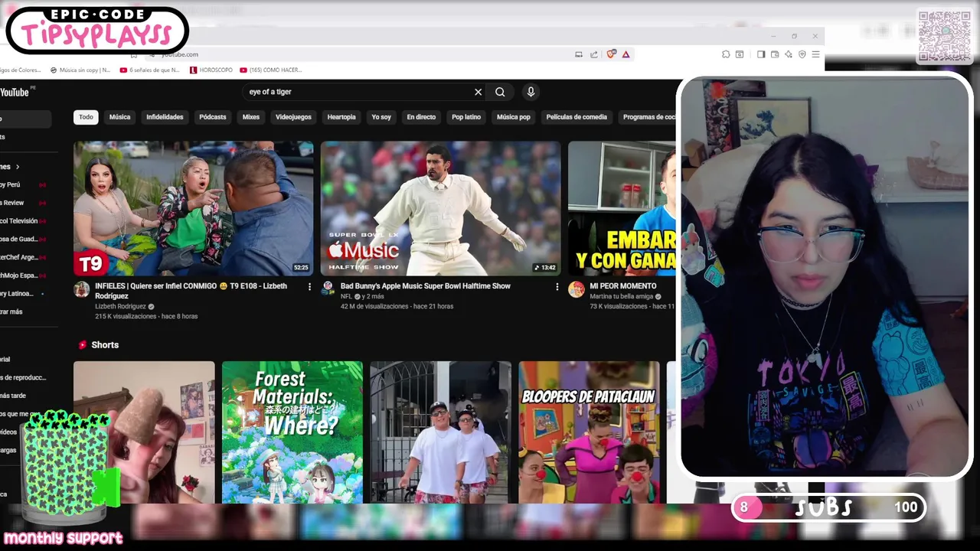
Task: Select the Pódcasts filter chip
Action: pos(213,117)
